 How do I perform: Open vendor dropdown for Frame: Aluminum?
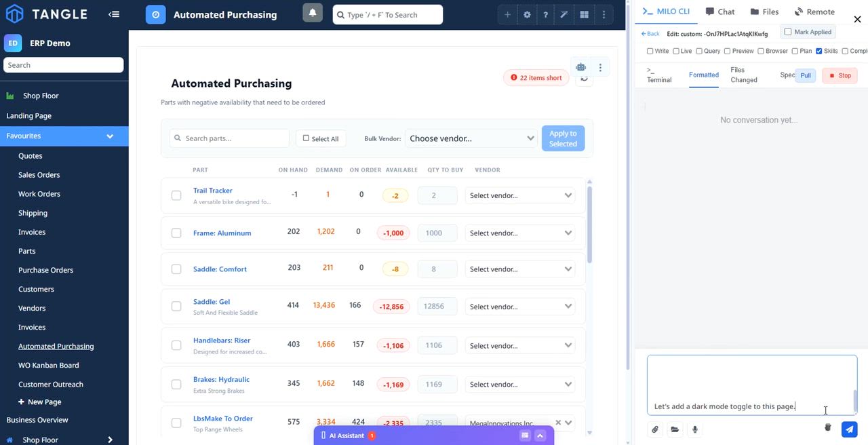(x=520, y=233)
